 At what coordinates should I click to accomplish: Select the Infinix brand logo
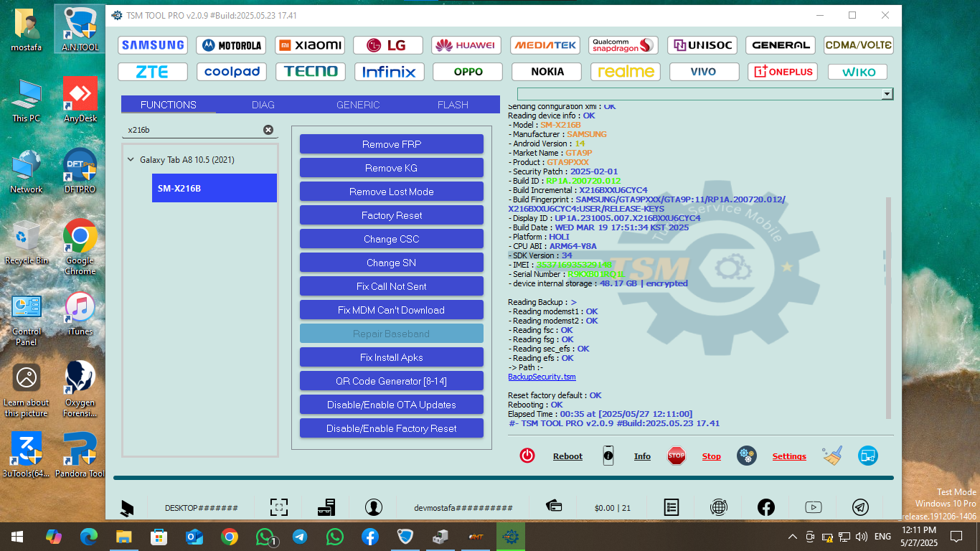[x=390, y=72]
